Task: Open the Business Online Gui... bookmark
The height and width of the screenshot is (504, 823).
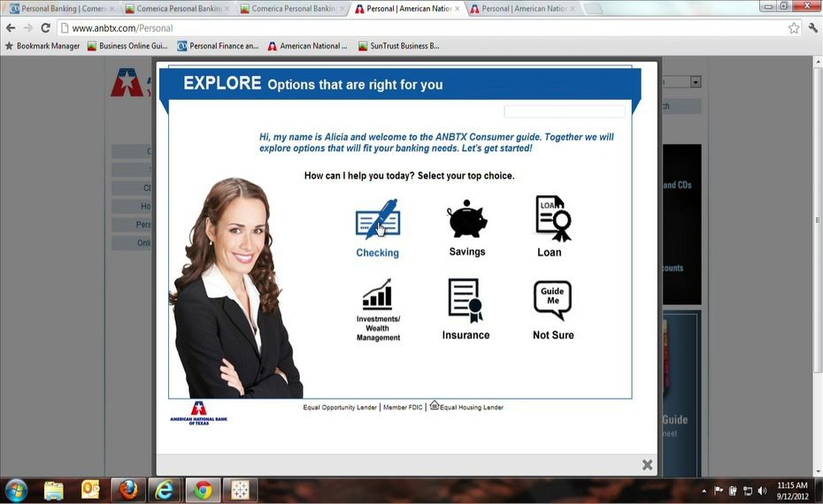Action: (x=127, y=46)
